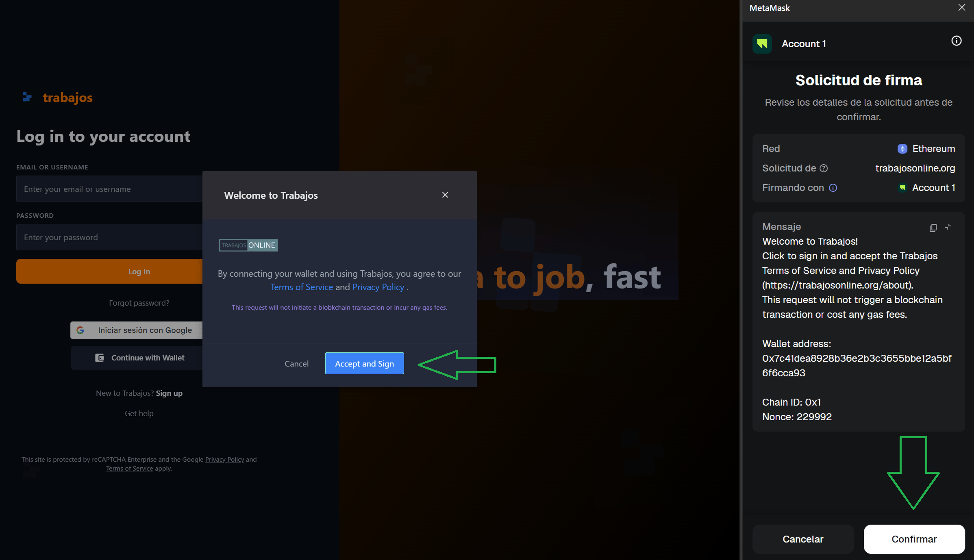Click the trabajosonline.org request origin text
Screen dimensions: 974x560
[915, 168]
